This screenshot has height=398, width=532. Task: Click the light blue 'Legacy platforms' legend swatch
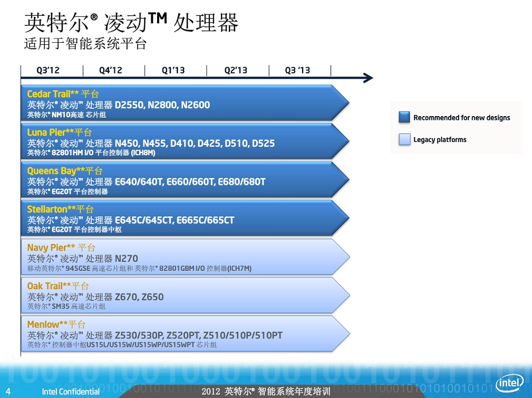point(404,140)
